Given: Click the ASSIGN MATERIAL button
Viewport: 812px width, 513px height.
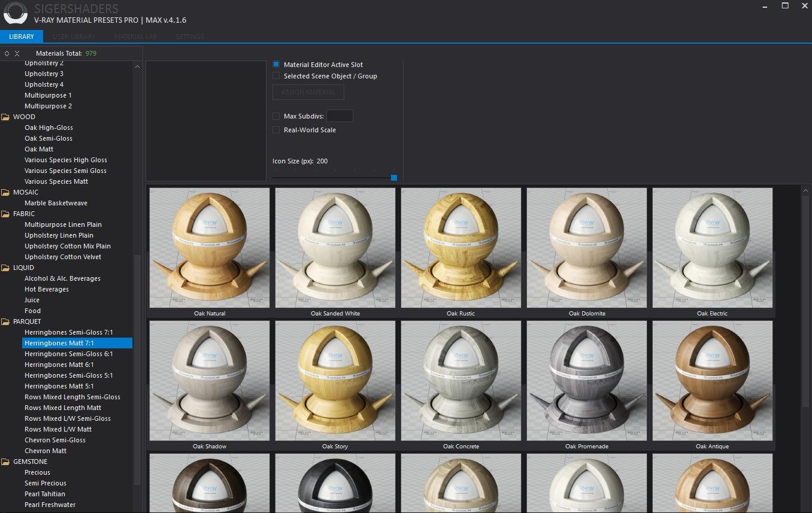Looking at the screenshot, I should tap(308, 92).
